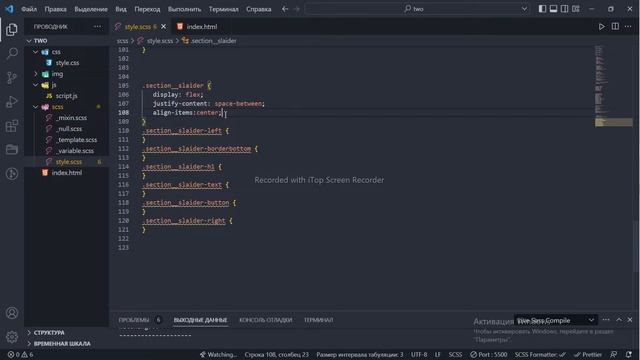Open the Справка menu
The height and width of the screenshot is (360, 640).
pyautogui.click(x=259, y=9)
